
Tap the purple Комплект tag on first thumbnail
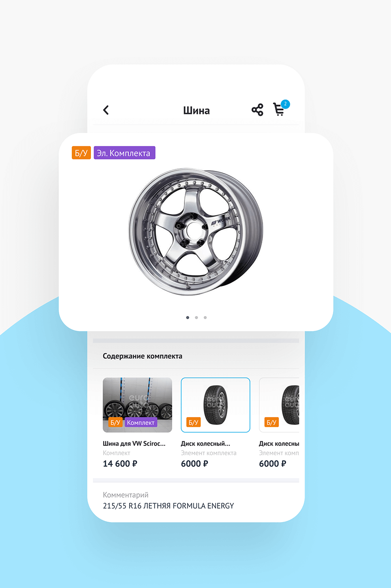(x=141, y=423)
